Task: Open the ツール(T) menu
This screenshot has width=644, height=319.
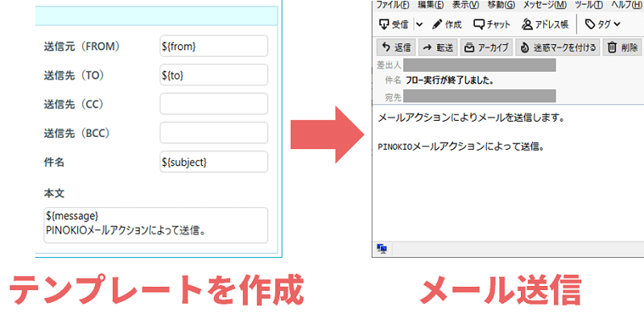Action: 588,5
